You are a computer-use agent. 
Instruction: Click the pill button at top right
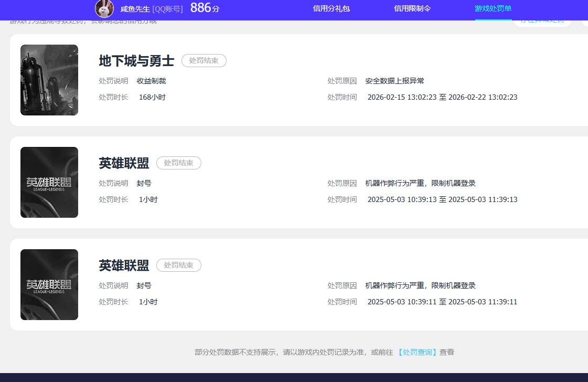542,20
